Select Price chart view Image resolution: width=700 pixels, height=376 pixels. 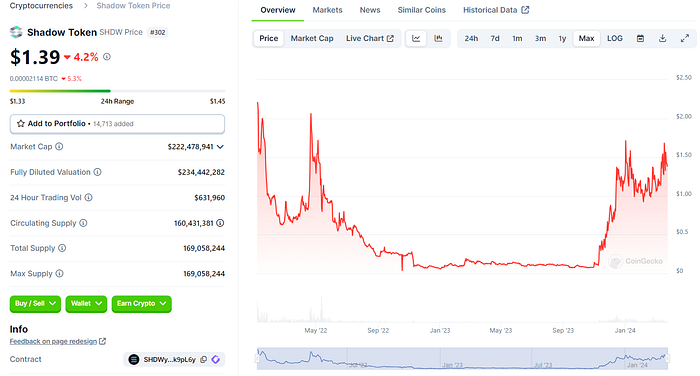point(269,38)
